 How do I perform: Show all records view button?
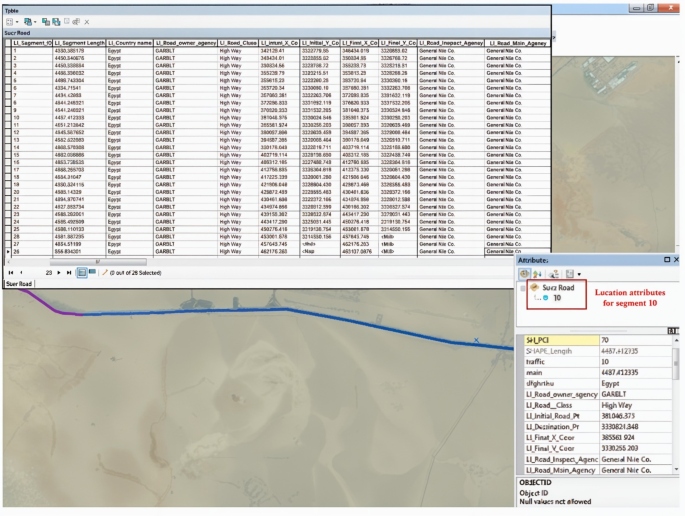coord(80,272)
